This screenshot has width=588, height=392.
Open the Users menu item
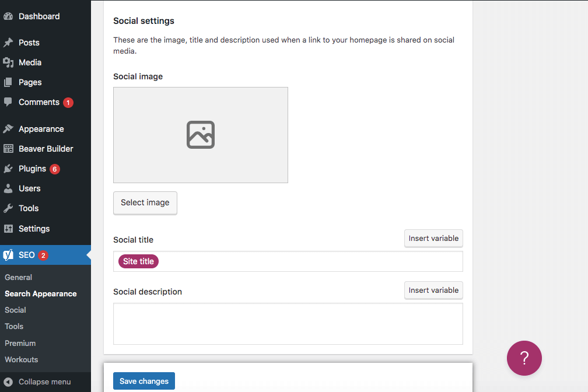[29, 188]
